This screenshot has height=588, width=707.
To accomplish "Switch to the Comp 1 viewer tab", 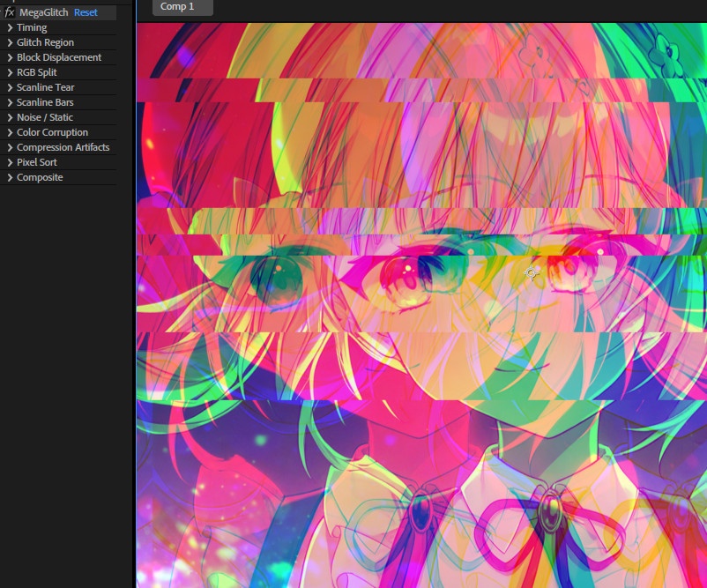I will [x=181, y=7].
